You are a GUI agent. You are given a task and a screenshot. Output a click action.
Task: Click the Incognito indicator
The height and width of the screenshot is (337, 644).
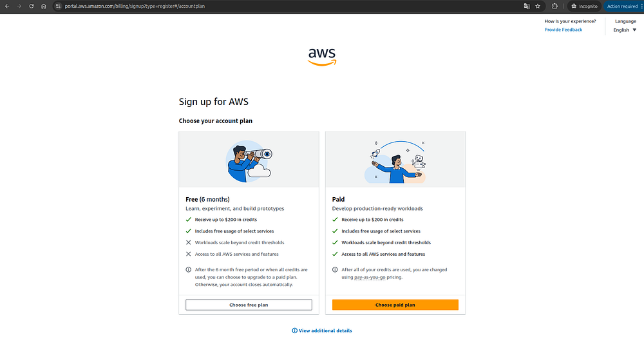pyautogui.click(x=585, y=6)
